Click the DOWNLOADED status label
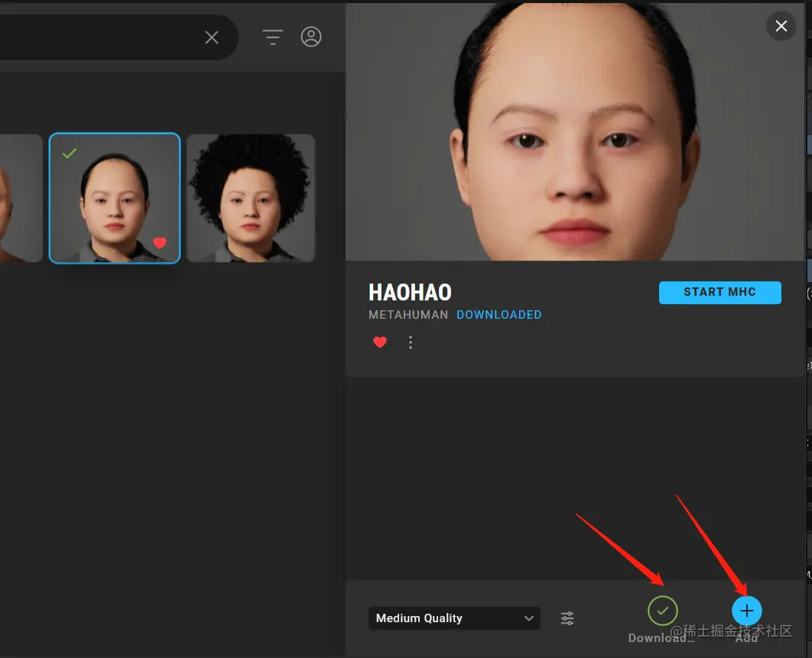The height and width of the screenshot is (658, 812). click(499, 315)
